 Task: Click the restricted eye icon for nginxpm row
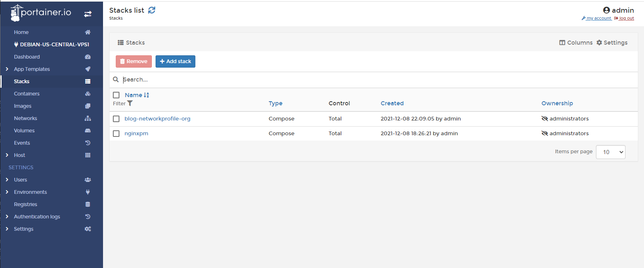click(545, 133)
